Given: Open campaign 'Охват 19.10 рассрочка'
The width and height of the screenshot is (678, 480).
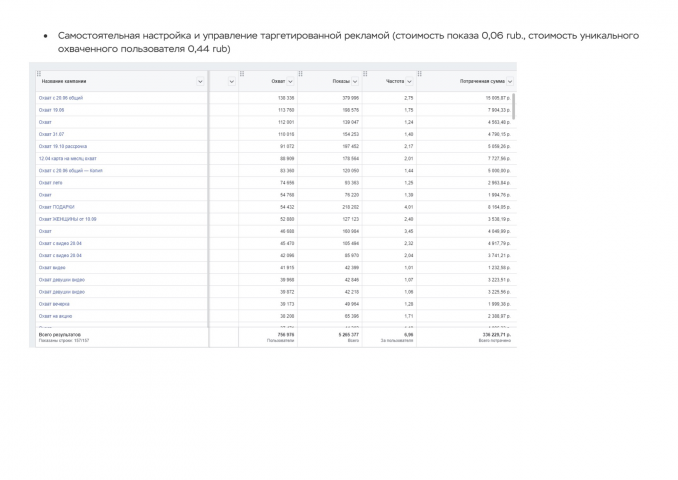Looking at the screenshot, I should (63, 147).
